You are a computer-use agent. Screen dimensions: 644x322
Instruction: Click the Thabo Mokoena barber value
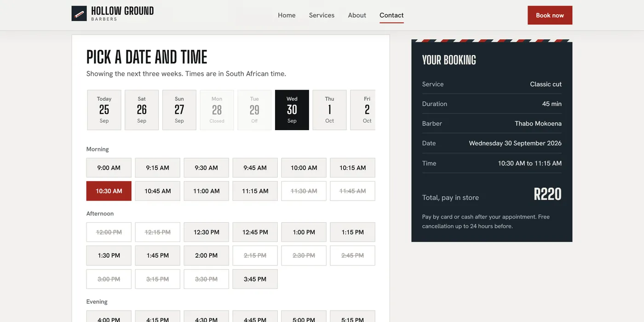click(538, 123)
